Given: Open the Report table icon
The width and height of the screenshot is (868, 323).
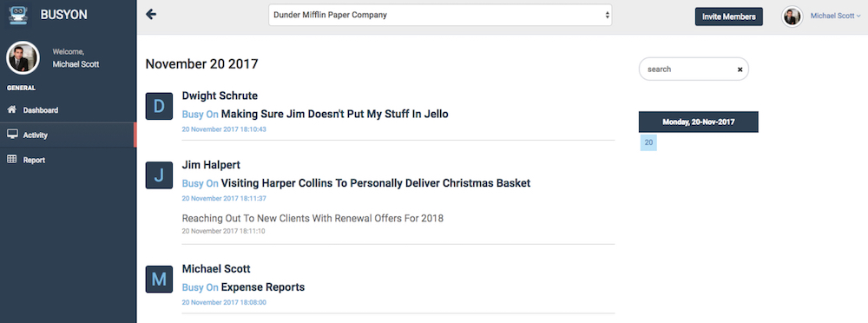Looking at the screenshot, I should click(11, 160).
